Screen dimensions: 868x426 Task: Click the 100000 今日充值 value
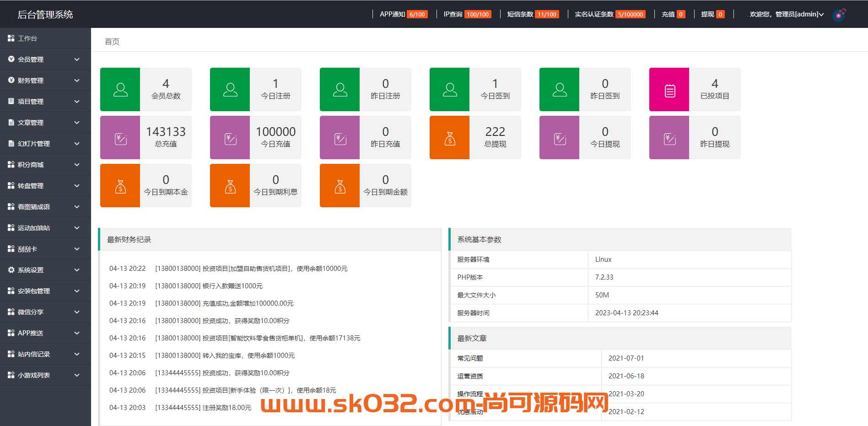[x=275, y=132]
